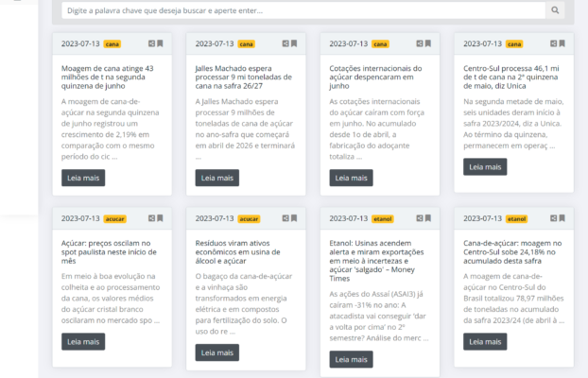Screen dimensions: 588x378
Task: Select headline 'Resíduos viram ativos econômicos em usina'
Action: [237, 251]
